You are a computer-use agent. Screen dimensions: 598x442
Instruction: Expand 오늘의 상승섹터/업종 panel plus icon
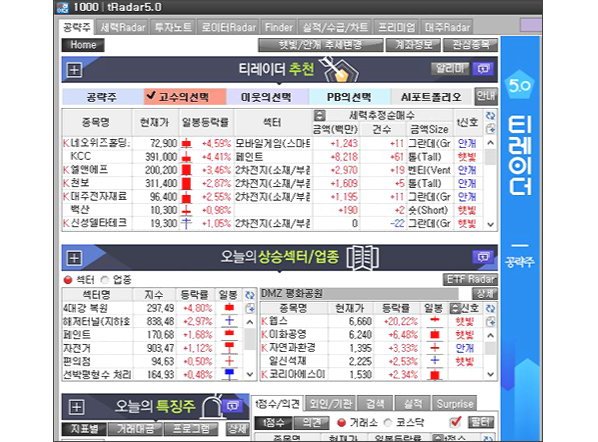tap(74, 258)
